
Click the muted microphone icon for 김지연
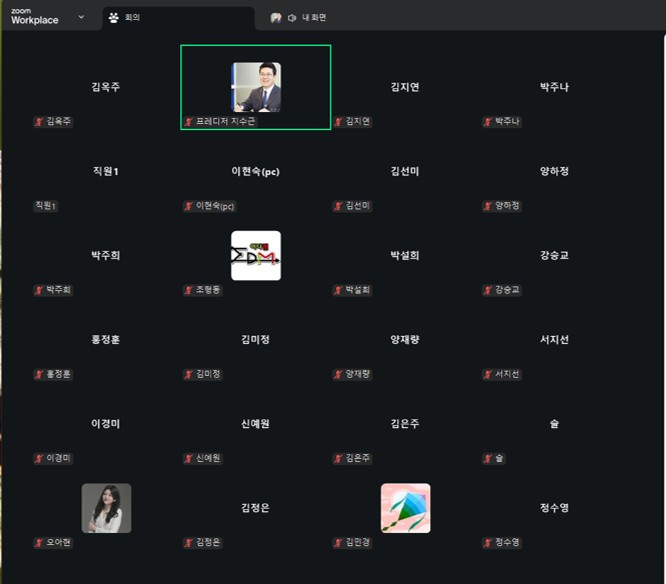point(339,122)
